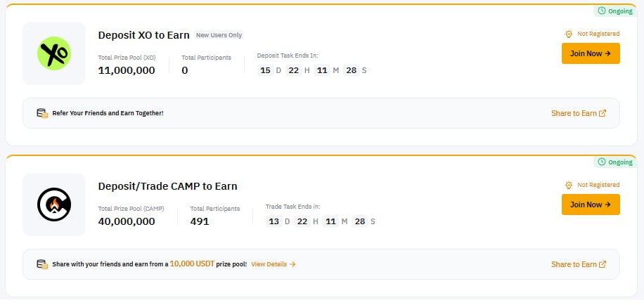
Task: Click the Deposit XO to Earn title
Action: [143, 35]
